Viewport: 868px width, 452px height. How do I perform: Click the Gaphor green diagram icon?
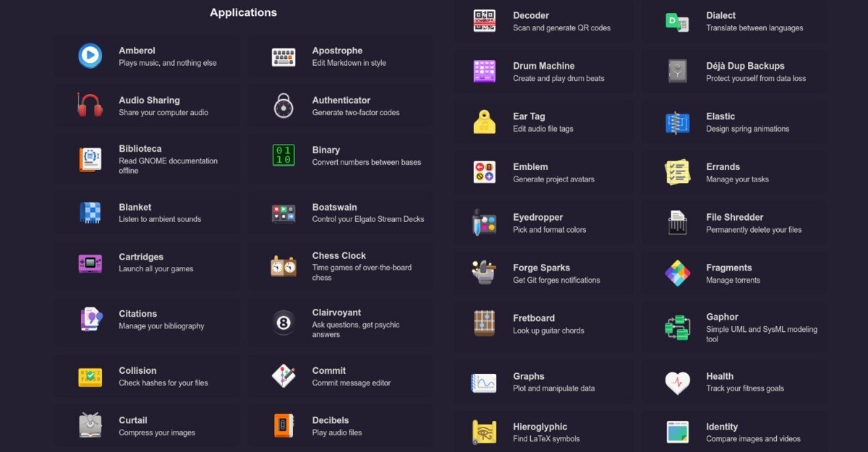coord(678,327)
